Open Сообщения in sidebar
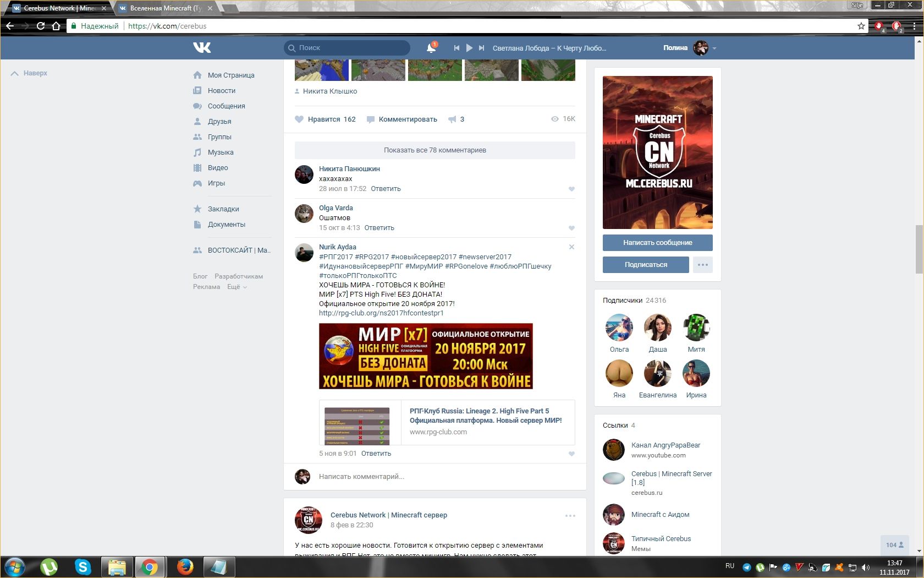Image resolution: width=924 pixels, height=578 pixels. pos(226,106)
